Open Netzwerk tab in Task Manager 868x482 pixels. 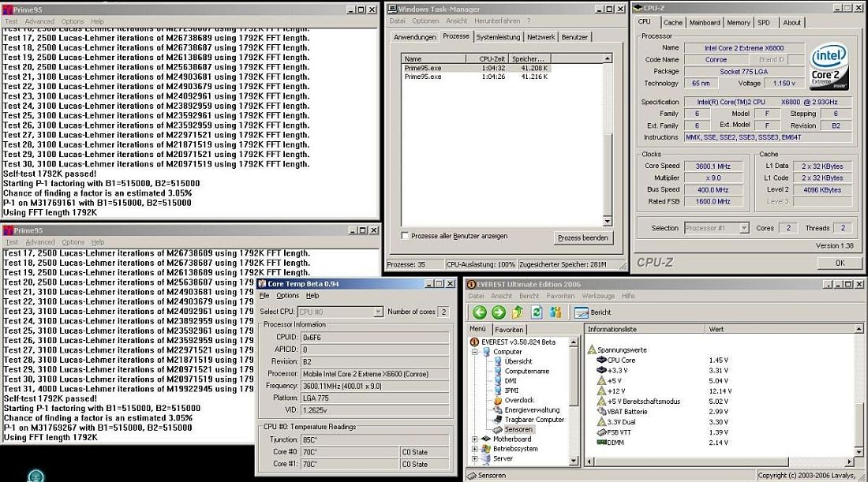(541, 37)
